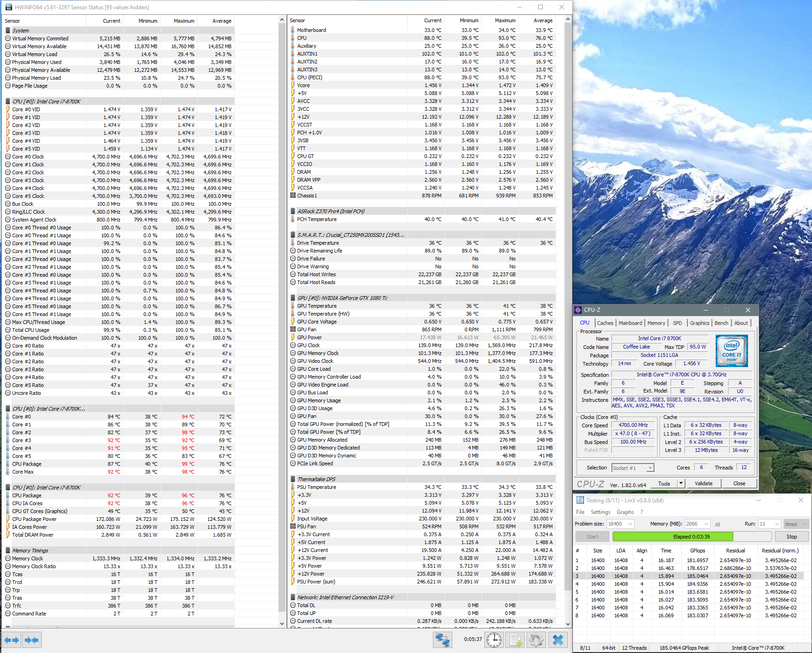This screenshot has height=653, width=812.
Task: Click the GPU Core Load row icon
Action: (x=293, y=369)
